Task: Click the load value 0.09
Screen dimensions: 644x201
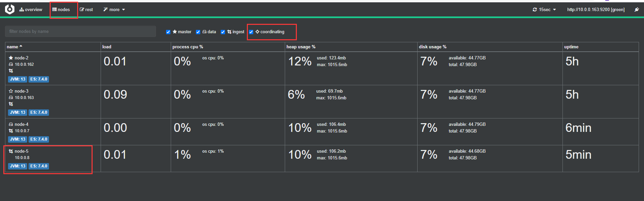Action: pos(115,95)
